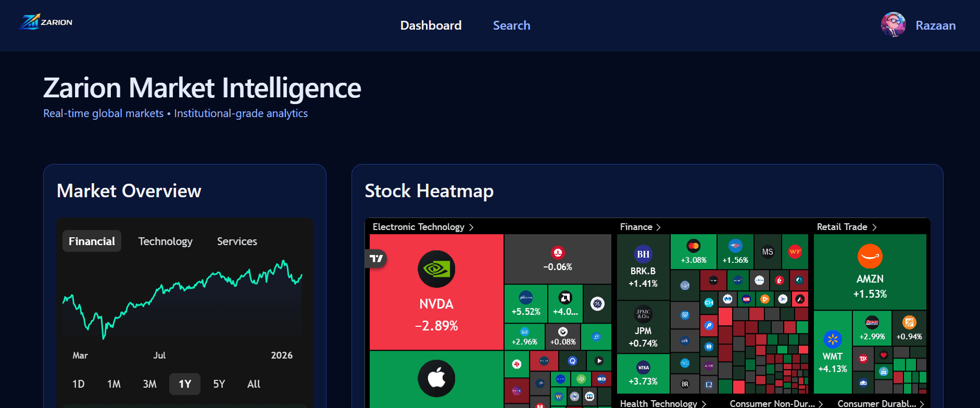The height and width of the screenshot is (408, 980).
Task: Click the Morgan Stanley MS tile
Action: 768,251
